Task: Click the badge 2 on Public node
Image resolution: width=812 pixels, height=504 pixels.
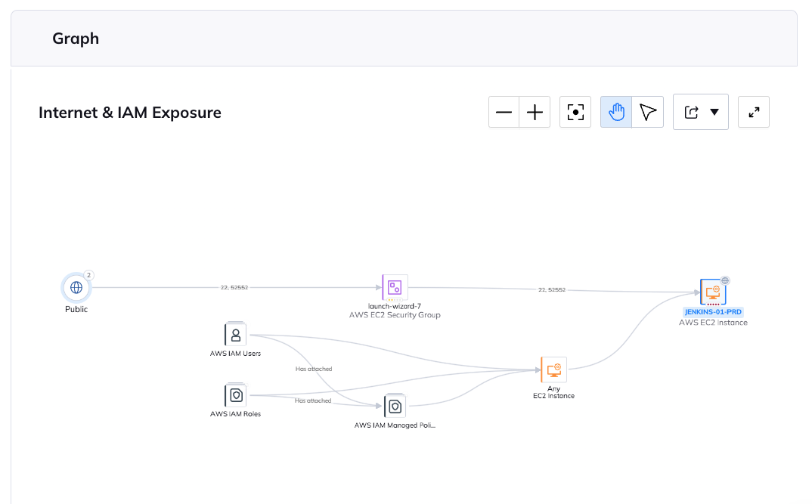Action: coord(88,275)
